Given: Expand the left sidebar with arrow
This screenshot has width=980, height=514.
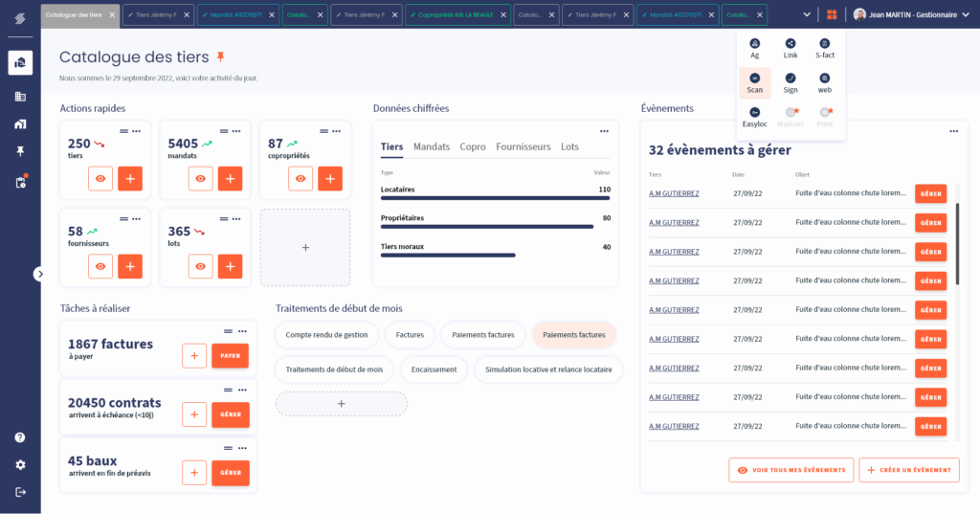Looking at the screenshot, I should 39,274.
